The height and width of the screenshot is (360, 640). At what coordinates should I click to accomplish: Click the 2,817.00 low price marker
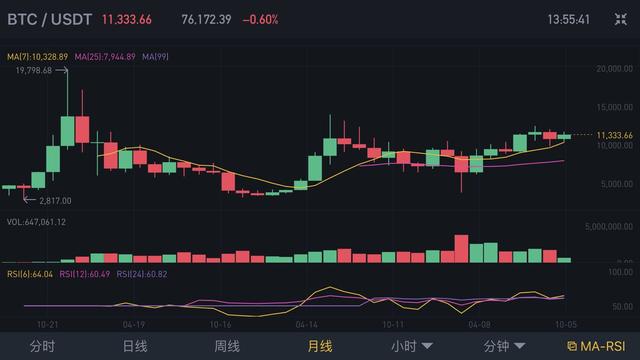55,201
